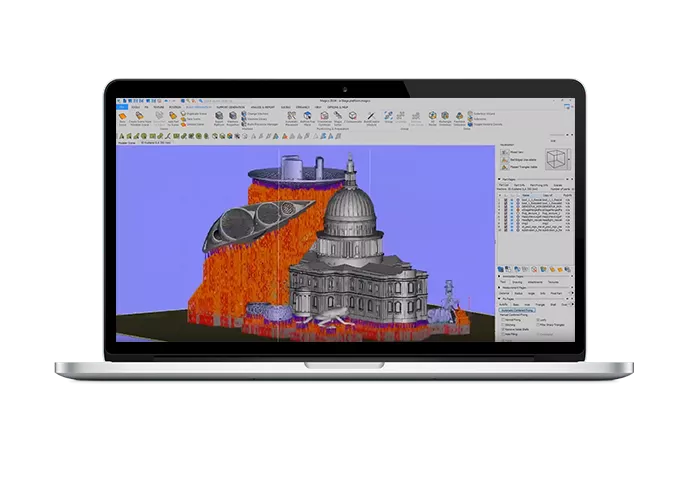
Task: Click Toggle Nesting Density icon
Action: (470, 124)
